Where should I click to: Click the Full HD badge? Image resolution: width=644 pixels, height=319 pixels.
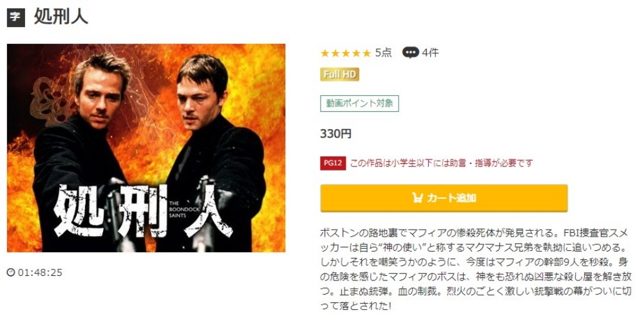tap(339, 74)
